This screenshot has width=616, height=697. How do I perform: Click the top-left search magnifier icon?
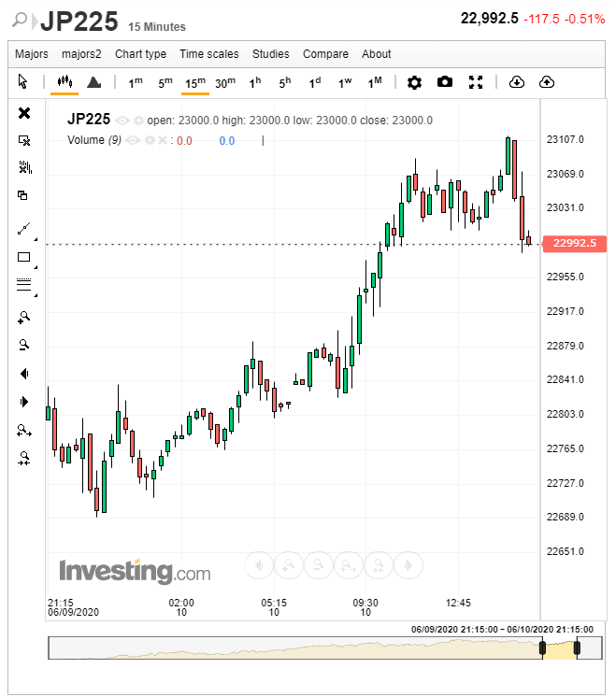[x=21, y=21]
